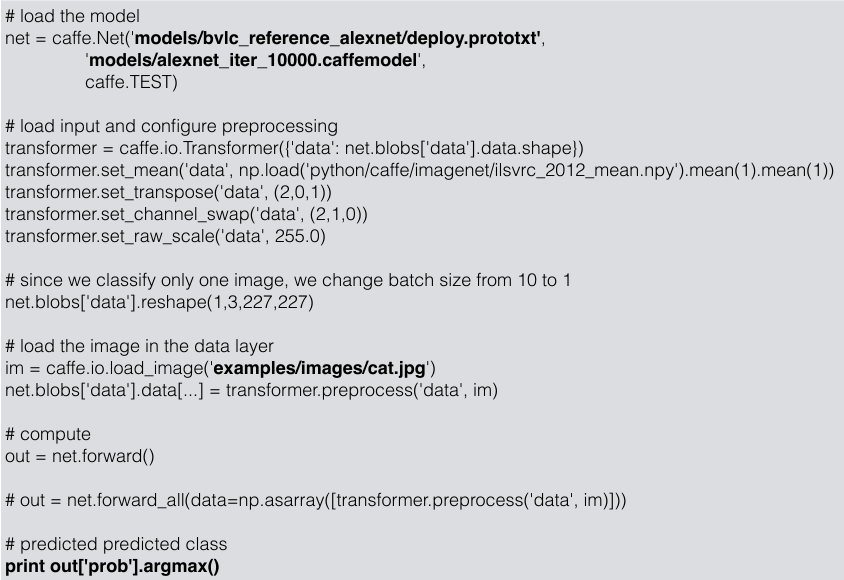844x580 pixels.
Task: Click the transformer.set_transpose line
Action: click(x=168, y=192)
